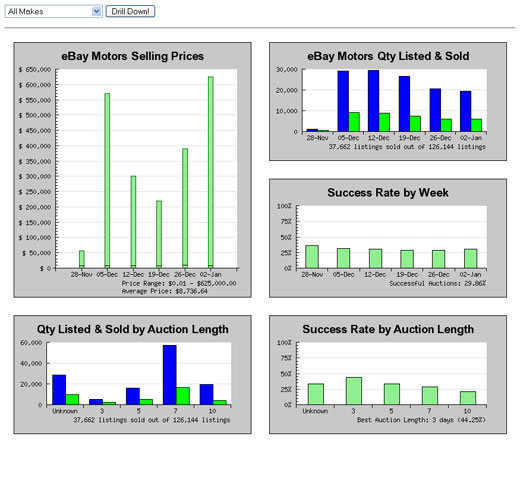Screen dimensions: 520x481
Task: Click blue 3-day bar in Auction Length quantity chart
Action: (x=96, y=402)
